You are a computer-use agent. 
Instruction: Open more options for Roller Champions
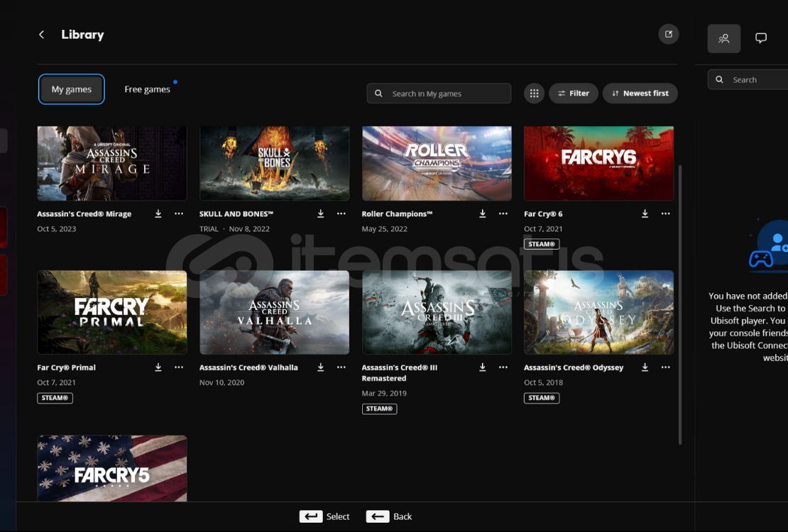point(503,214)
